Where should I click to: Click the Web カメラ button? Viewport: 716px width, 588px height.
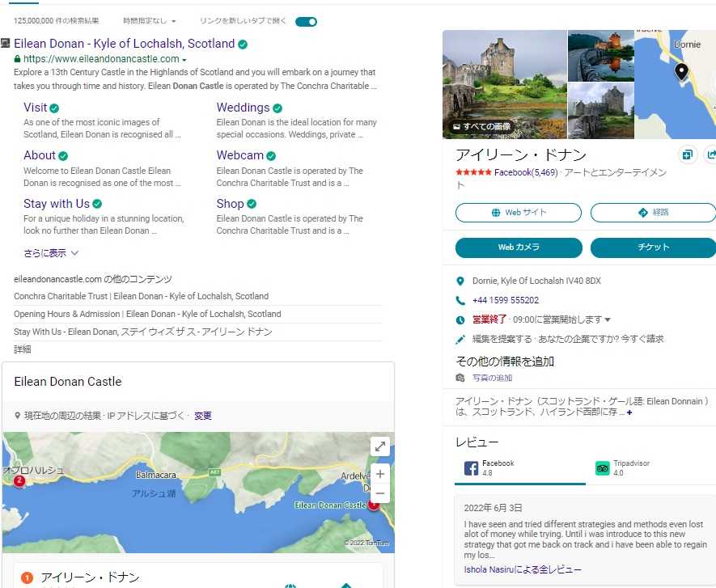pos(519,247)
